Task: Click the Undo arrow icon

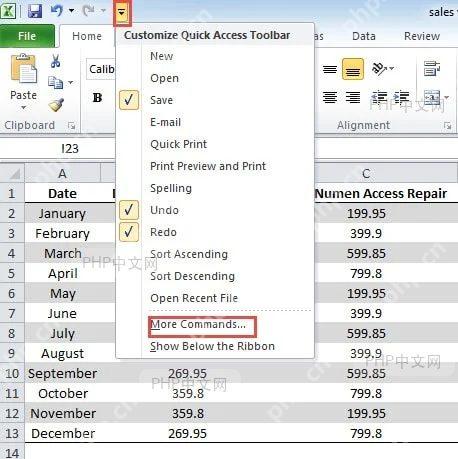Action: 57,11
